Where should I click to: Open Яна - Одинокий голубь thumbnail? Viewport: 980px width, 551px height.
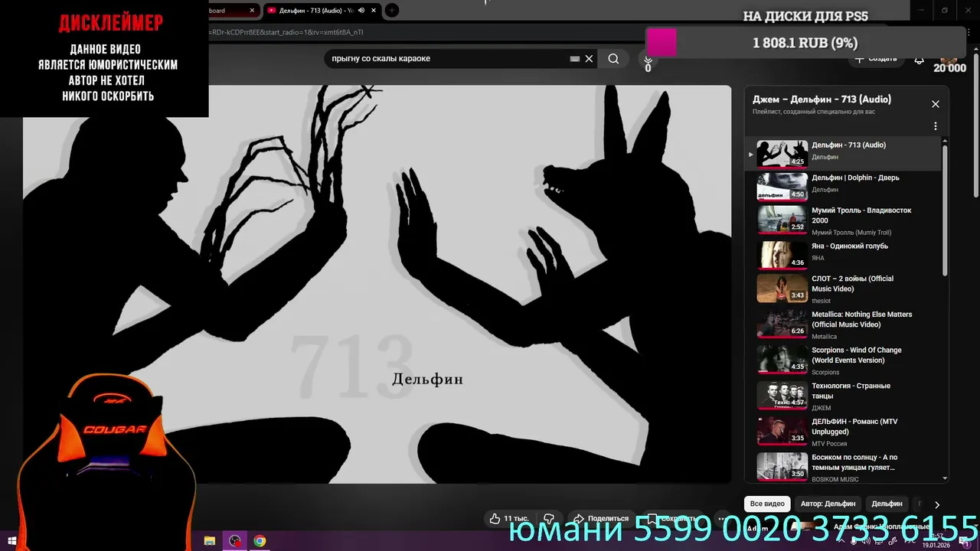782,255
